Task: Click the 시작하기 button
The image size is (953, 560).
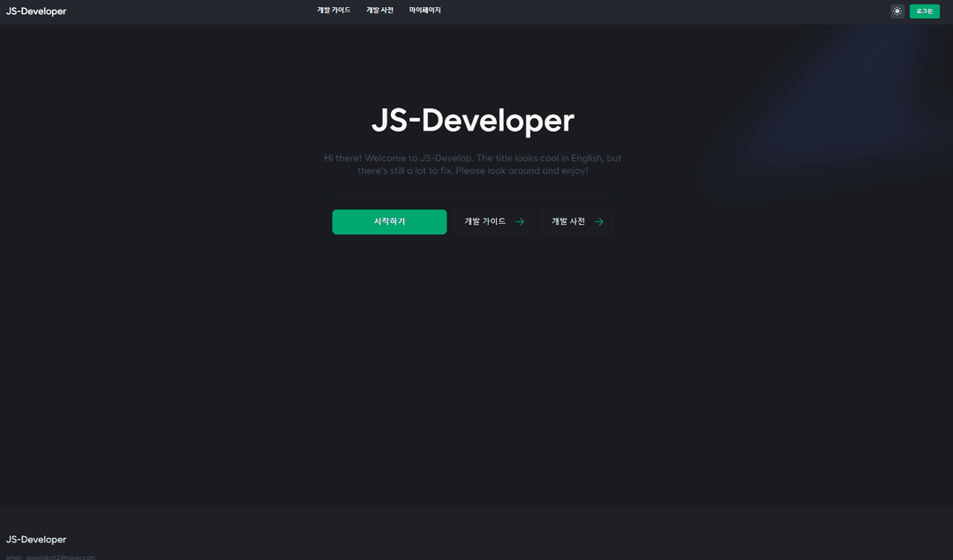Action: (x=389, y=221)
